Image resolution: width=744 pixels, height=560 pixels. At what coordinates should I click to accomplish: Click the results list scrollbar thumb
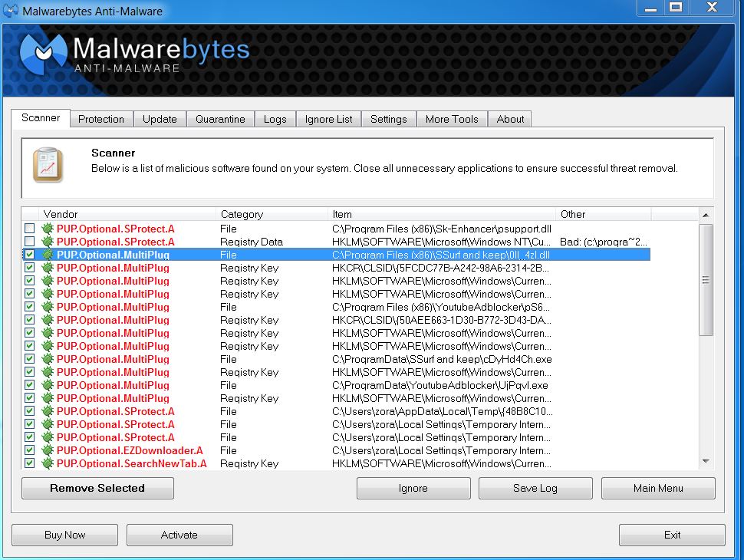[x=706, y=280]
